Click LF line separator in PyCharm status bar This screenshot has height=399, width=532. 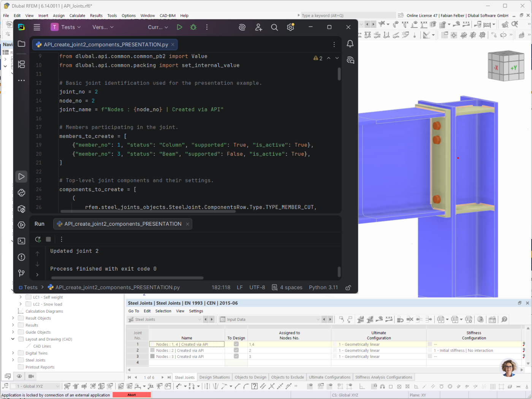point(240,288)
